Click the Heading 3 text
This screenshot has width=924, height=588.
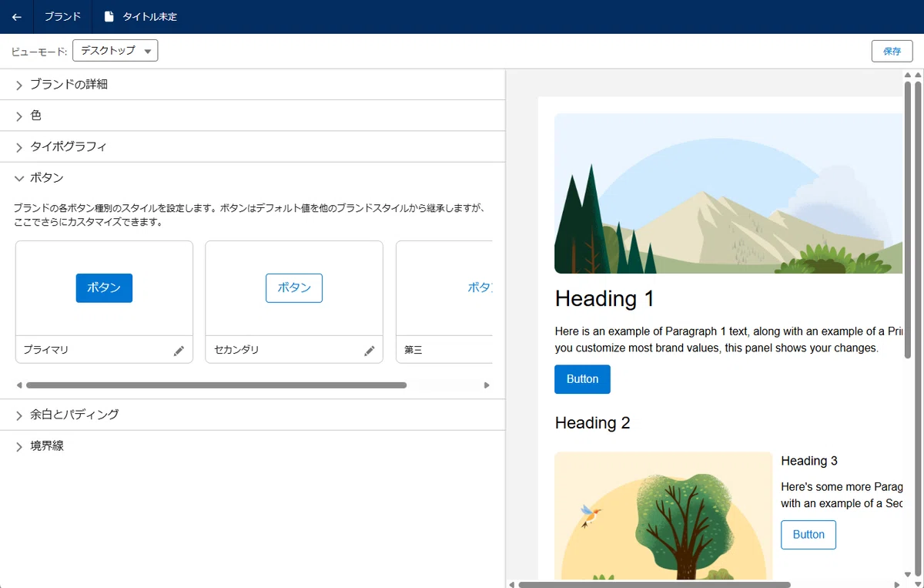point(809,461)
